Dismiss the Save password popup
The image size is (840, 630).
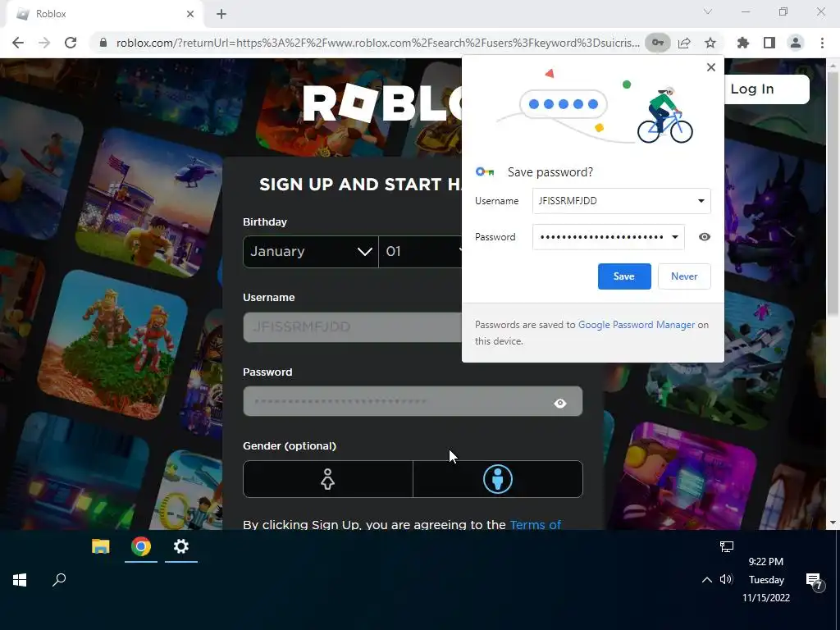coord(711,67)
